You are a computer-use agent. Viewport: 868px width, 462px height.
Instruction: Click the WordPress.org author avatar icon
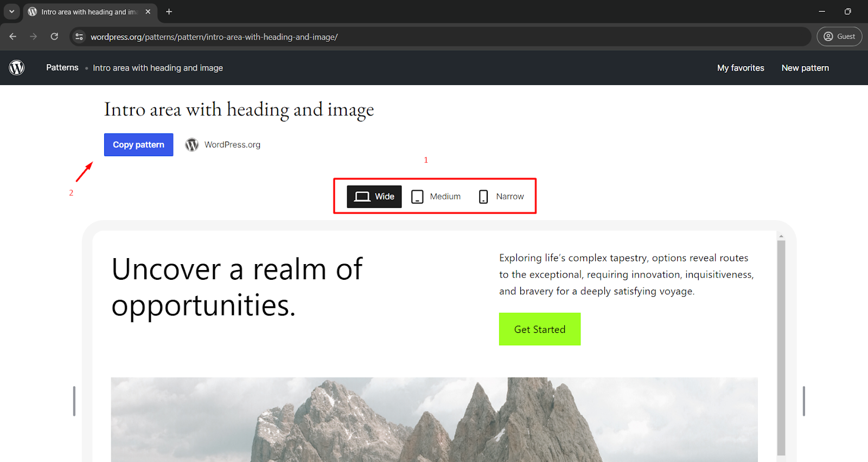[192, 145]
